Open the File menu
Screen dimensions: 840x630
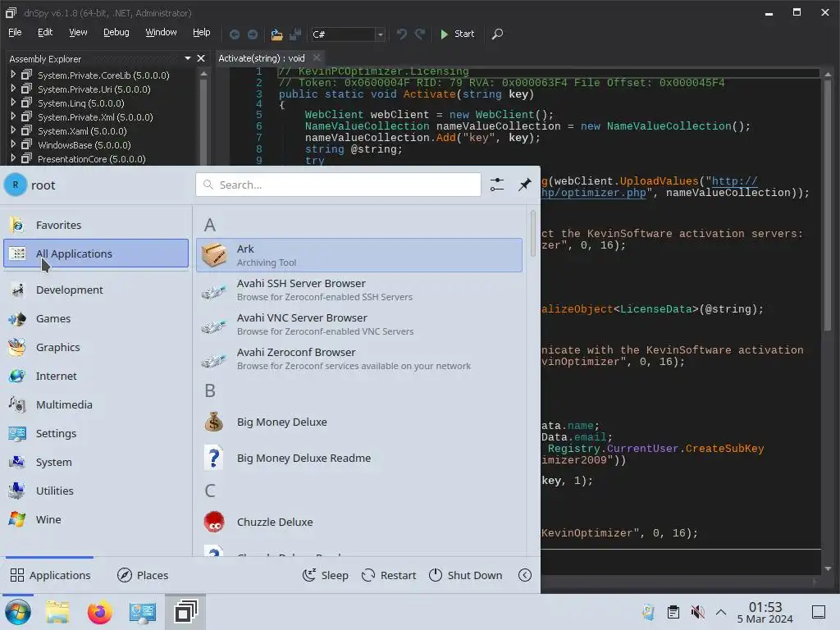(x=15, y=32)
